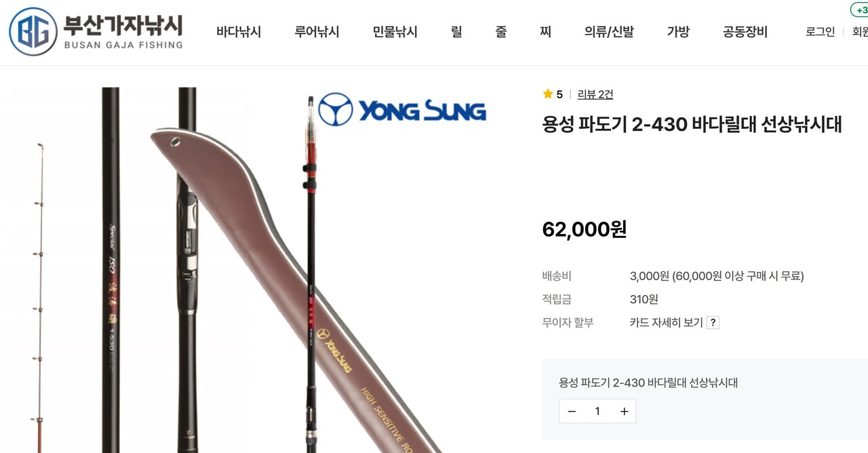The height and width of the screenshot is (453, 868).
Task: Increase quantity with the plus button
Action: pyautogui.click(x=624, y=412)
